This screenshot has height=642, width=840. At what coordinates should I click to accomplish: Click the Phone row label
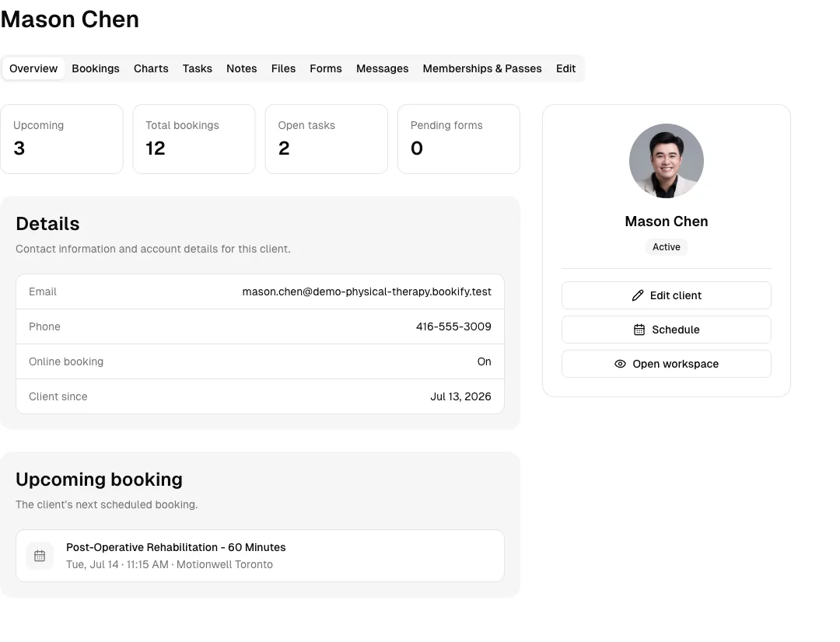tap(44, 326)
